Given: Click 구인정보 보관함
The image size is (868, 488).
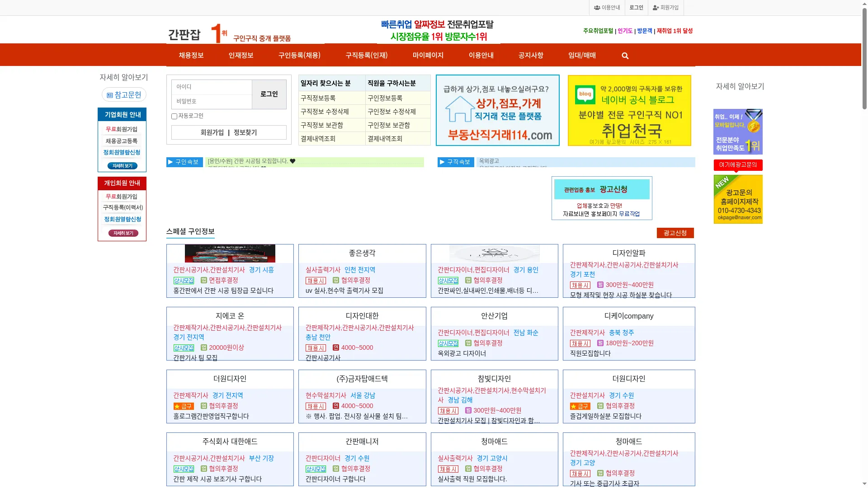Looking at the screenshot, I should click(x=389, y=125).
